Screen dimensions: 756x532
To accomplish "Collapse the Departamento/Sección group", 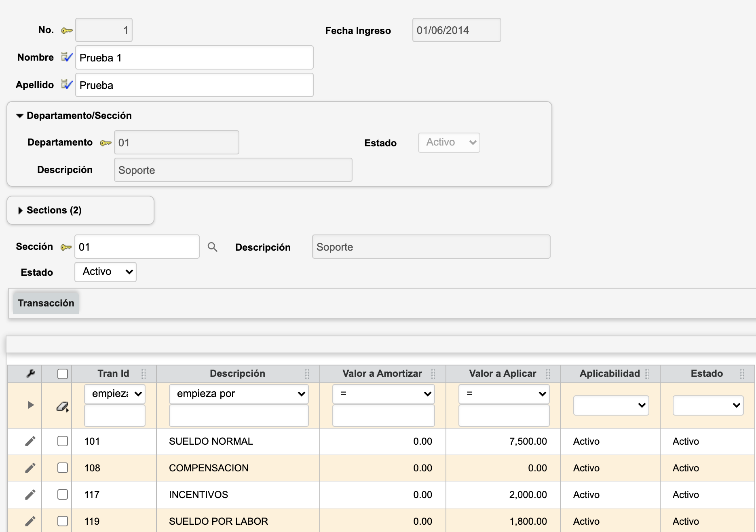I will [x=19, y=116].
